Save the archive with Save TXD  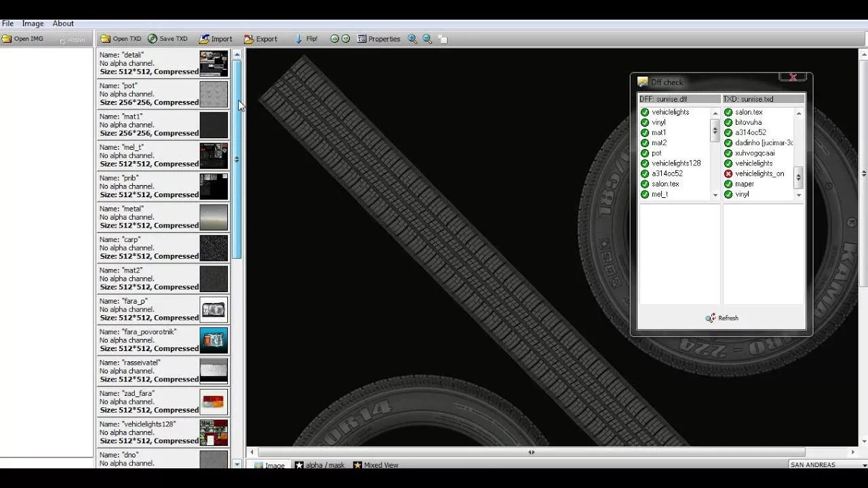[167, 39]
